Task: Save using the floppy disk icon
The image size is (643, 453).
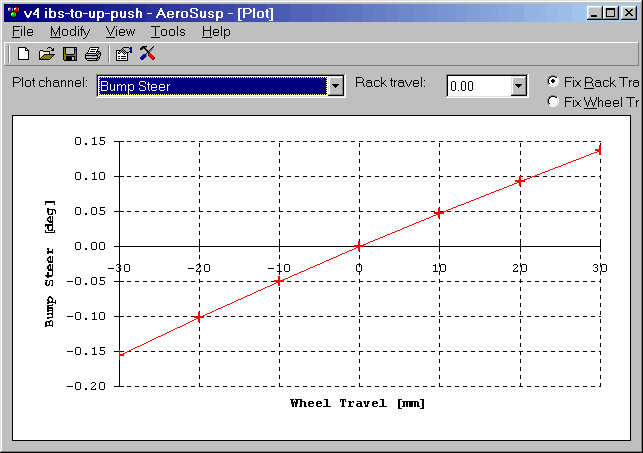Action: [x=70, y=54]
